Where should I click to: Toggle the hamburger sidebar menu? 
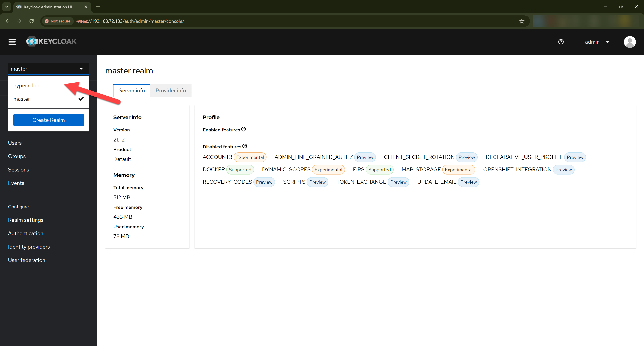point(12,42)
